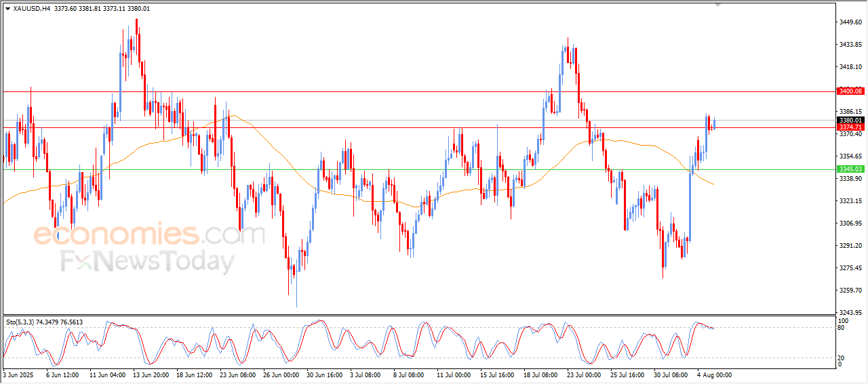Click the high price value 3381.81 in header

89,9
